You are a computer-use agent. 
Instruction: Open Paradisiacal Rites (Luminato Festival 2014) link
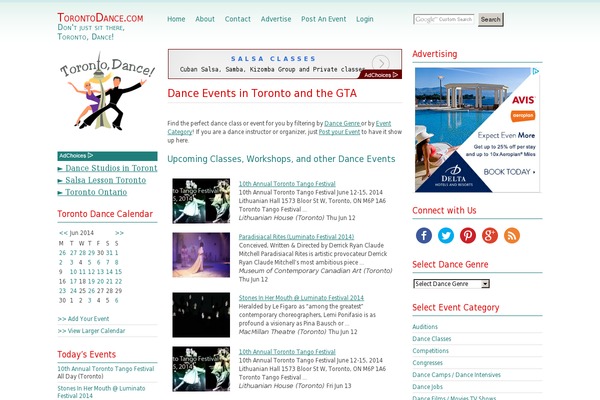(x=296, y=237)
